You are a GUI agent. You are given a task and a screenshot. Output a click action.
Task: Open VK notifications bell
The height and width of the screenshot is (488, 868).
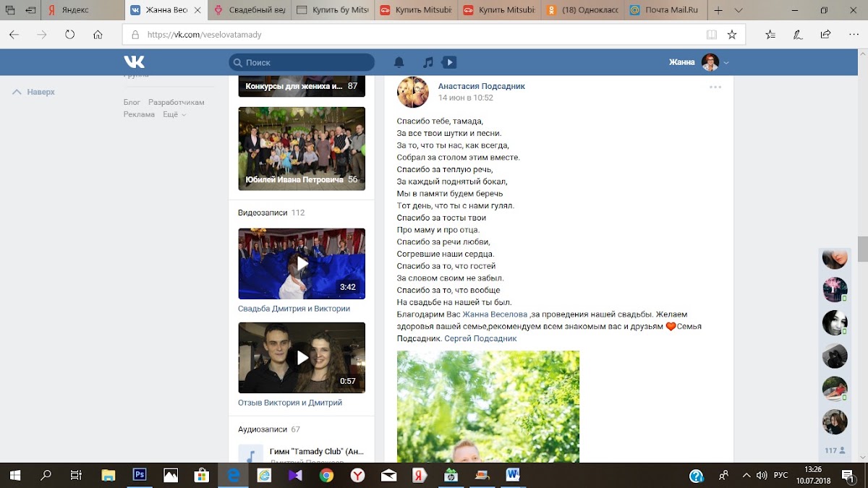click(x=399, y=62)
